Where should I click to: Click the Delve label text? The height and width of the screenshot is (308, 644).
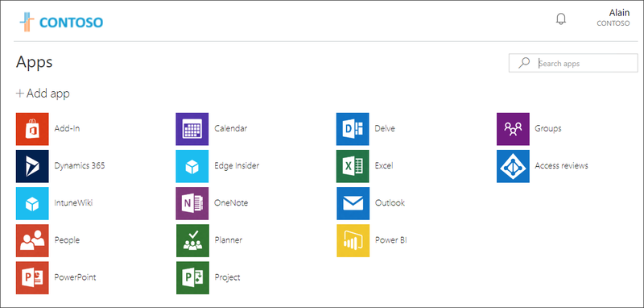tap(385, 128)
